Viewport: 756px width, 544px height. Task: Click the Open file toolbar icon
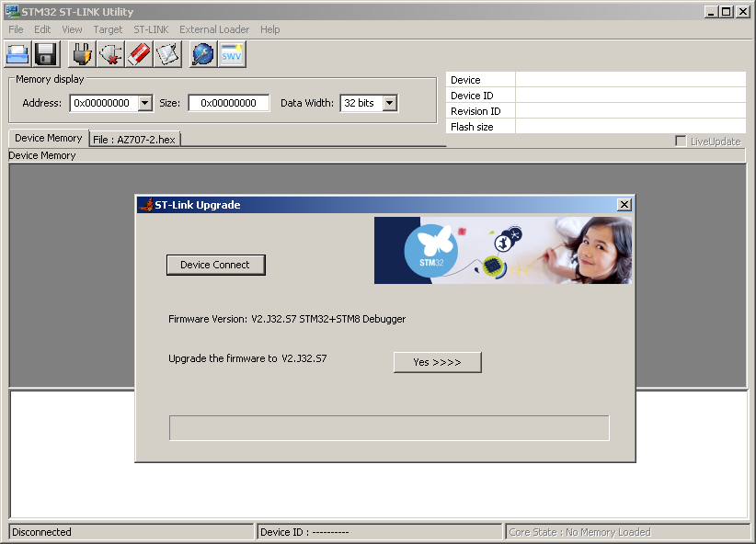click(18, 54)
